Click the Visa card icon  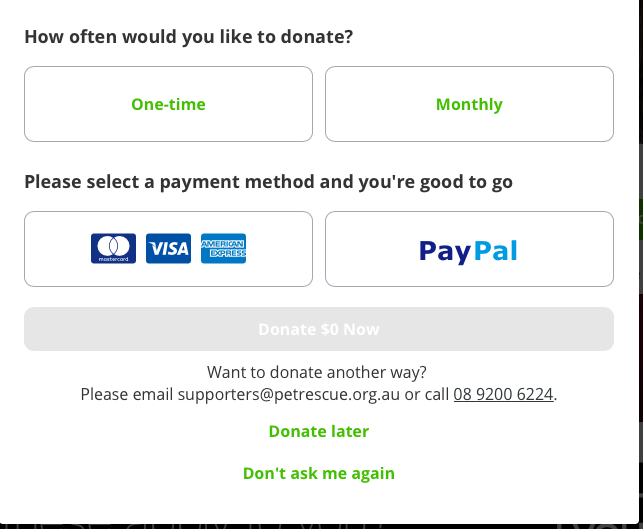tap(168, 249)
